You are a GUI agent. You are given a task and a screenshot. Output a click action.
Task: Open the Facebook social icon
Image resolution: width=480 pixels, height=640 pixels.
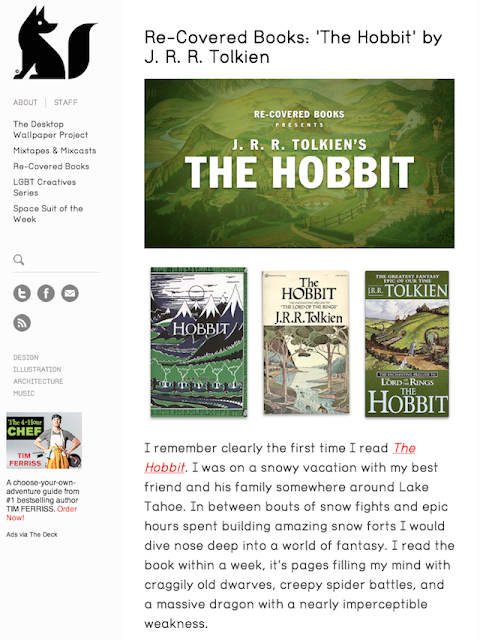pos(46,293)
